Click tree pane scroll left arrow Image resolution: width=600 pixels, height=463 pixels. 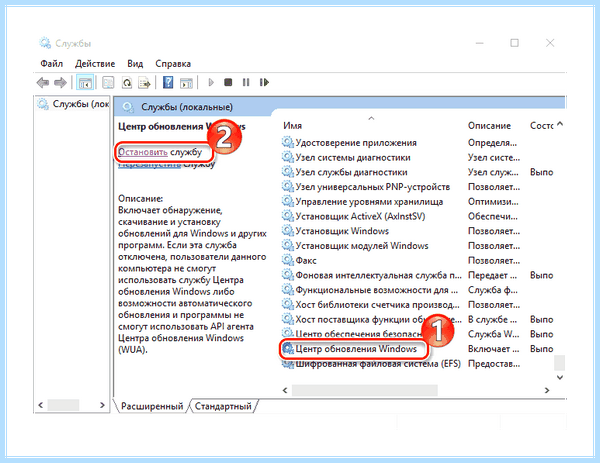tap(41, 405)
